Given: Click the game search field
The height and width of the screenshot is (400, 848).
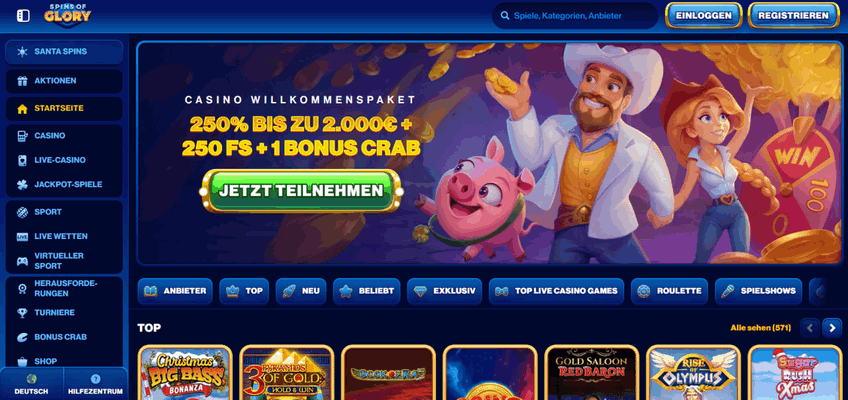Looking at the screenshot, I should 575,16.
